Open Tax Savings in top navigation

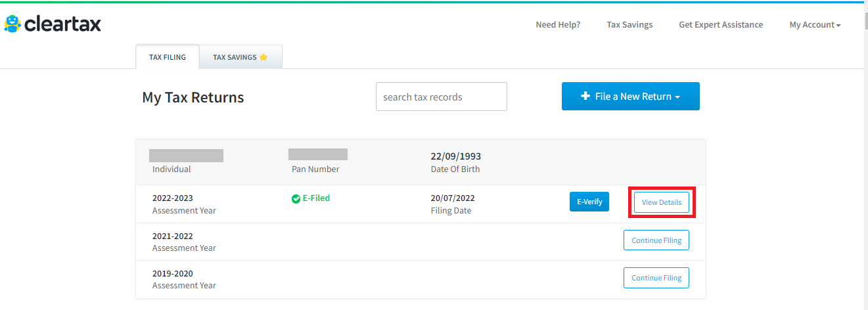click(x=629, y=25)
